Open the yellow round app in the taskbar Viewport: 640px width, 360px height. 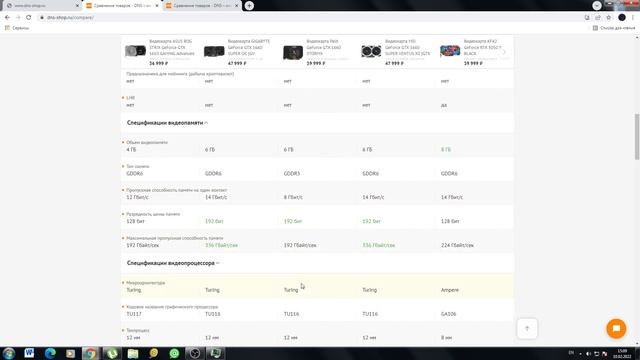point(153,353)
